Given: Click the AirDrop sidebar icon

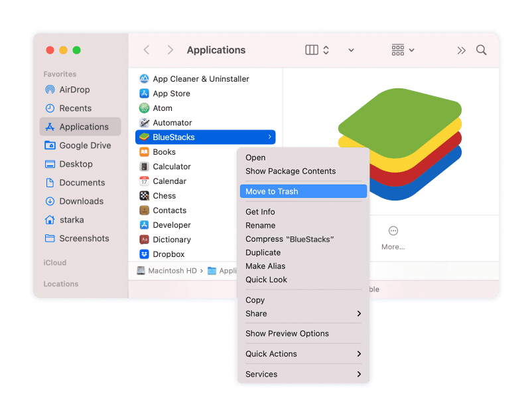Looking at the screenshot, I should pos(50,90).
